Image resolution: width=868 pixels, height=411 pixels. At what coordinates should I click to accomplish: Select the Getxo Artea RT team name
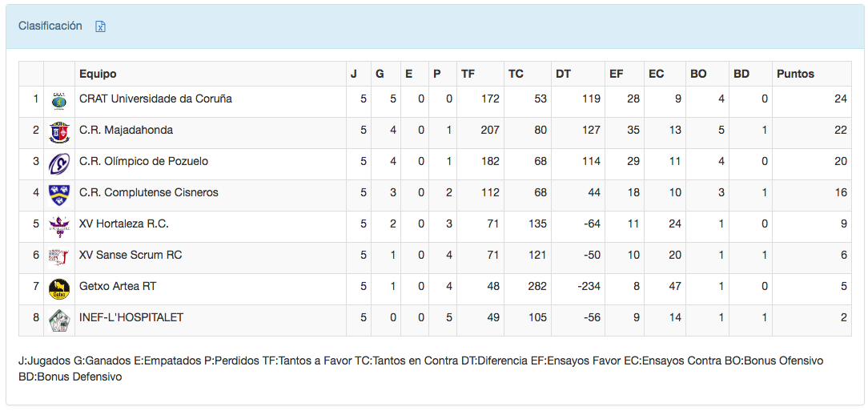point(118,286)
